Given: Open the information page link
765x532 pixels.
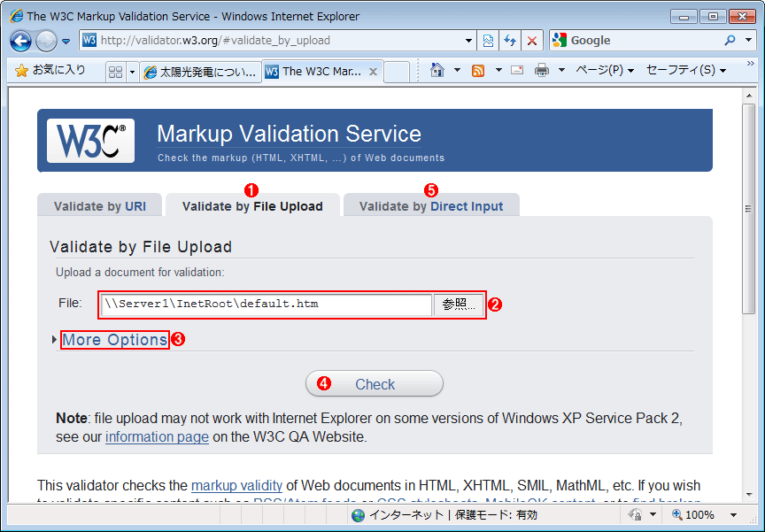Looking at the screenshot, I should pyautogui.click(x=157, y=436).
